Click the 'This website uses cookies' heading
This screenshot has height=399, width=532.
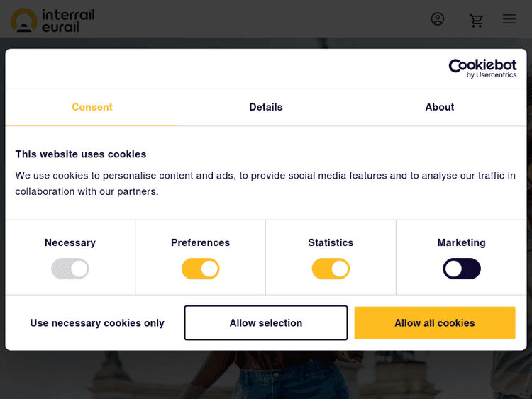tap(81, 154)
